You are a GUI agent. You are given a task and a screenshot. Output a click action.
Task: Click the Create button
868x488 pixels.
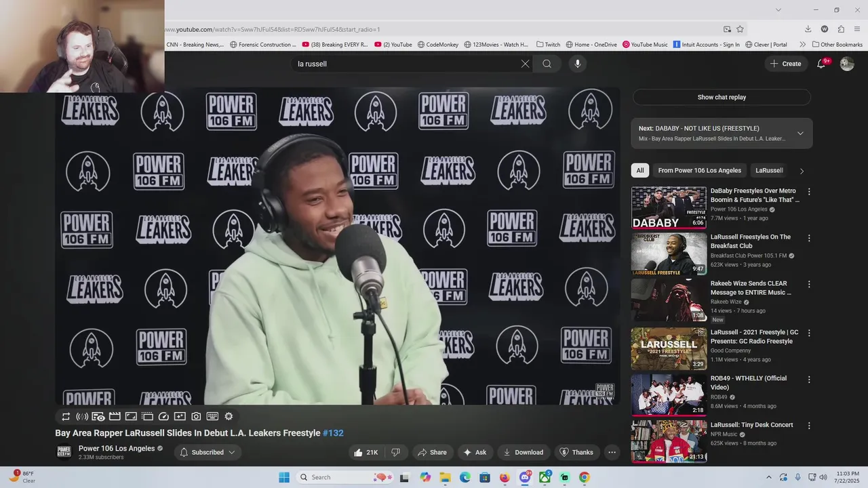785,64
